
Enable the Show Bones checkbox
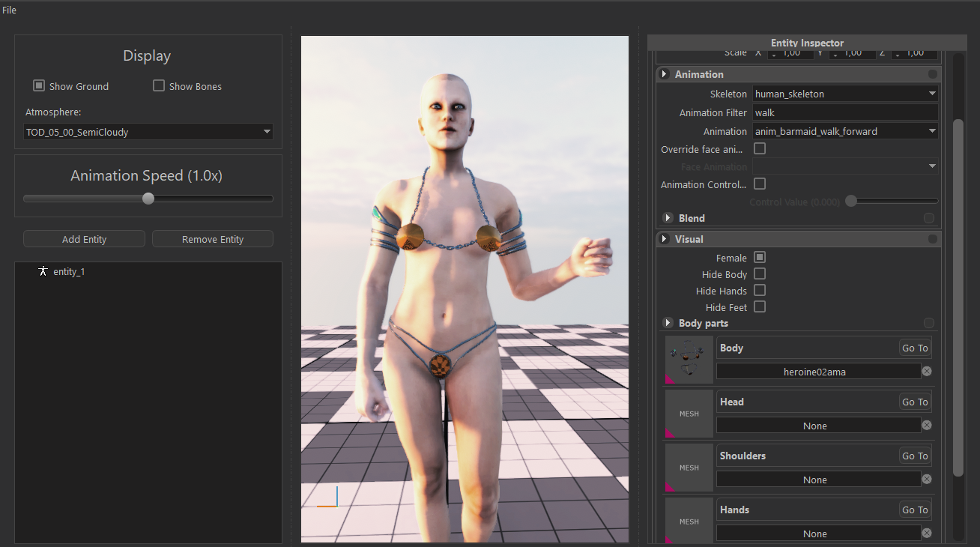tap(159, 85)
